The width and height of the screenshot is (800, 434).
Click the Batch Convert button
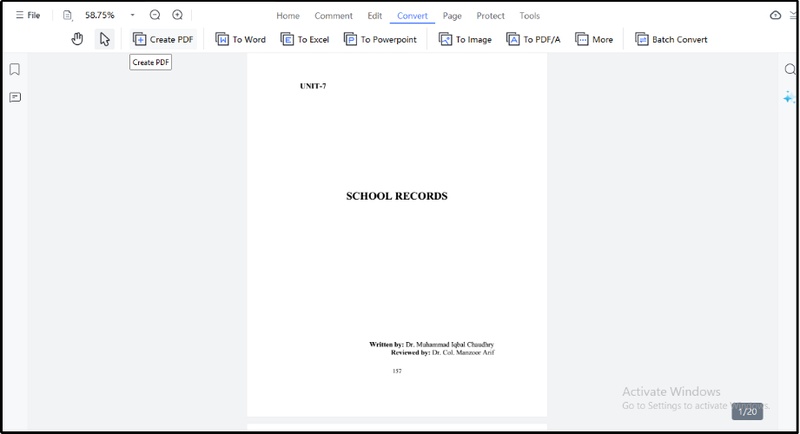click(671, 39)
